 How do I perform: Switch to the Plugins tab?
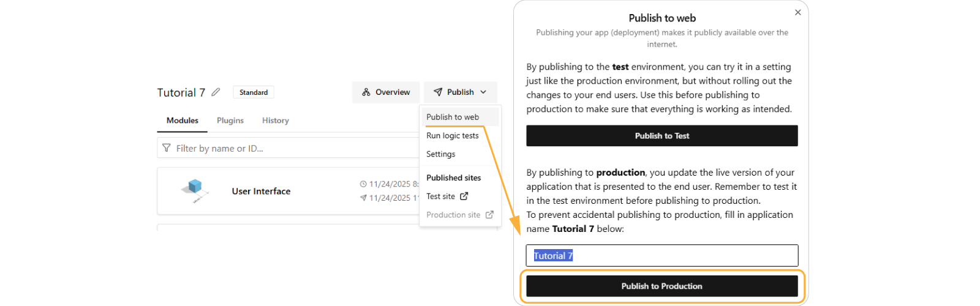pyautogui.click(x=230, y=121)
